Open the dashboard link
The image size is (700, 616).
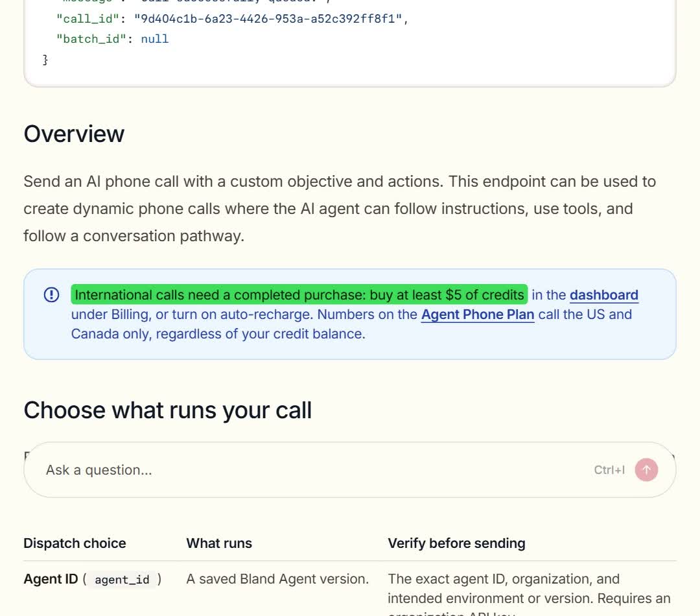(x=604, y=295)
